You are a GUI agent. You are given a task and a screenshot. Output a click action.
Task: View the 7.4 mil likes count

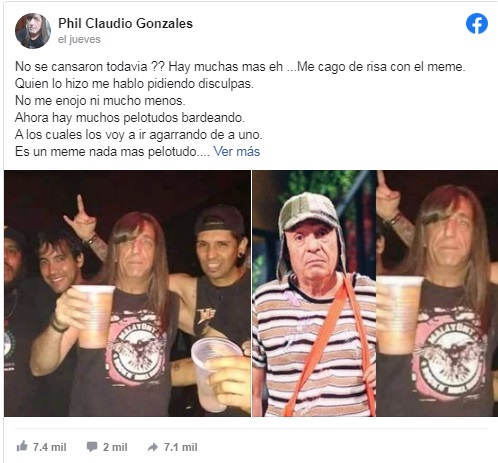[x=49, y=447]
